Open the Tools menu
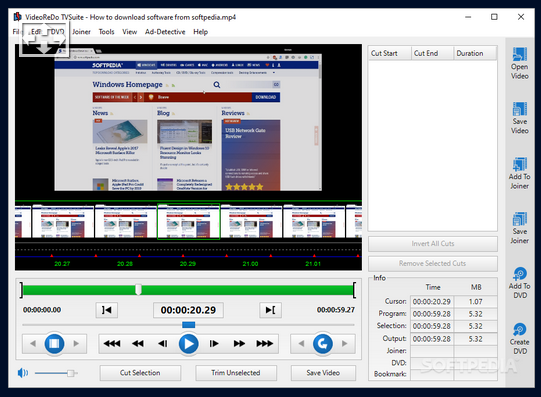Image resolution: width=541 pixels, height=397 pixels. pyautogui.click(x=106, y=32)
